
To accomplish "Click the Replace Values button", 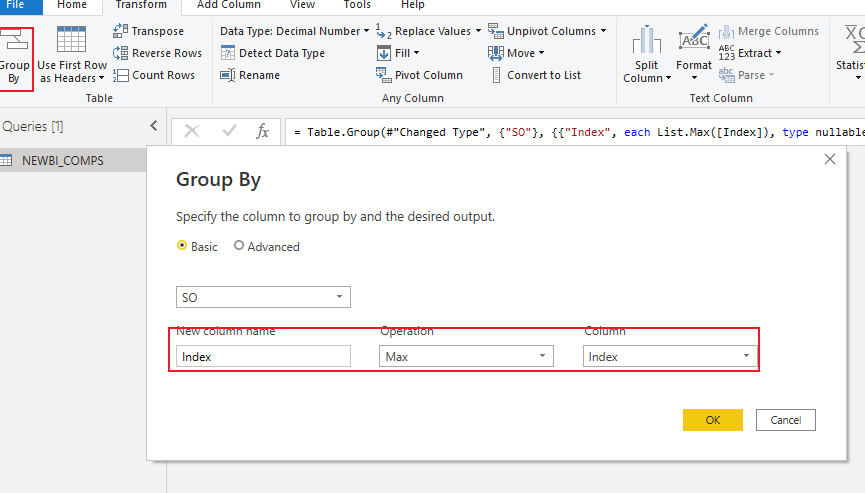I will [x=423, y=31].
